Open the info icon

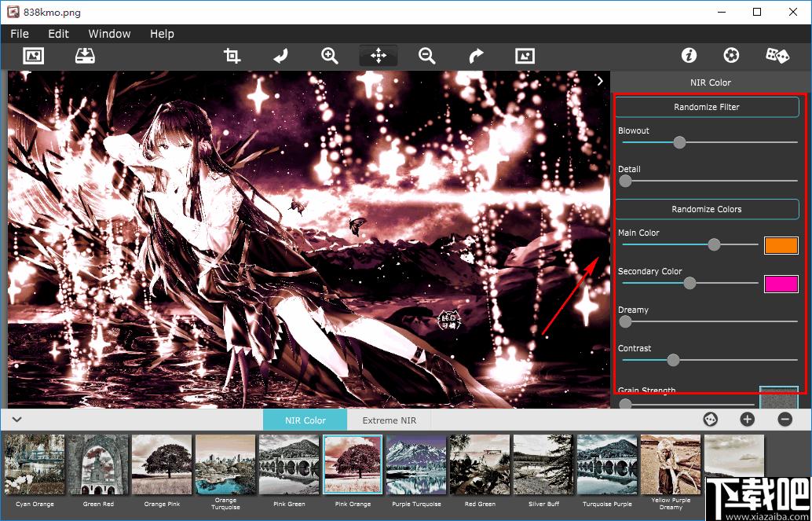pos(689,56)
